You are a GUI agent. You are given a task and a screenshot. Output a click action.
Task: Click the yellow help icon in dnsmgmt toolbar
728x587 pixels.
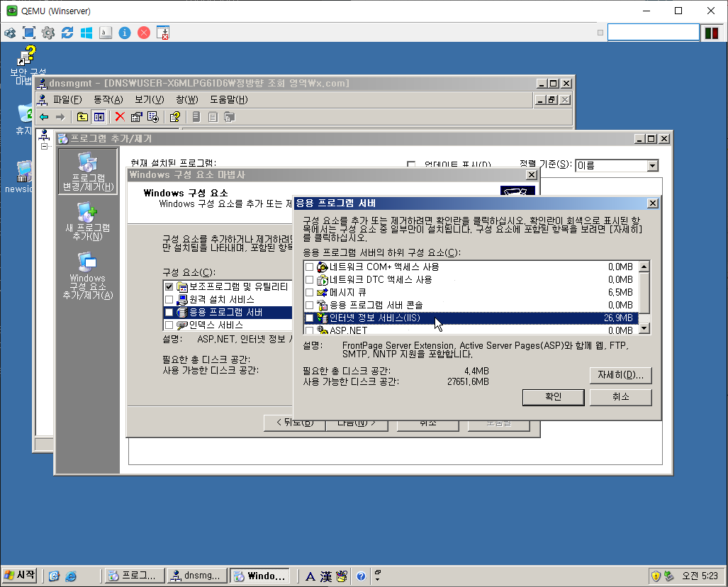pos(174,117)
